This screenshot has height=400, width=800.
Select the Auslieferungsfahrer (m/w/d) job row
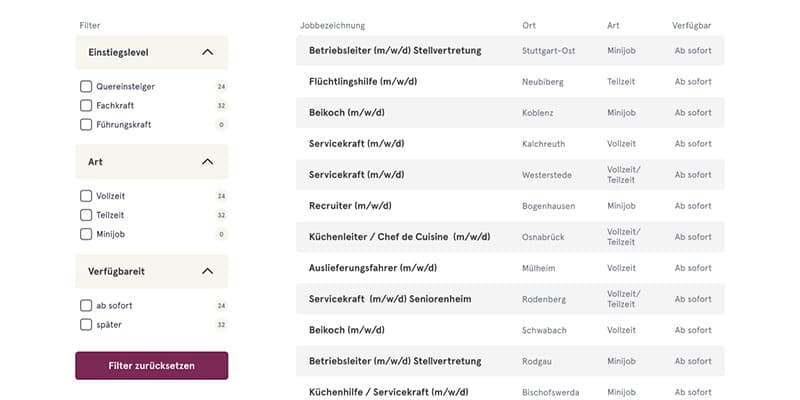[x=510, y=268]
